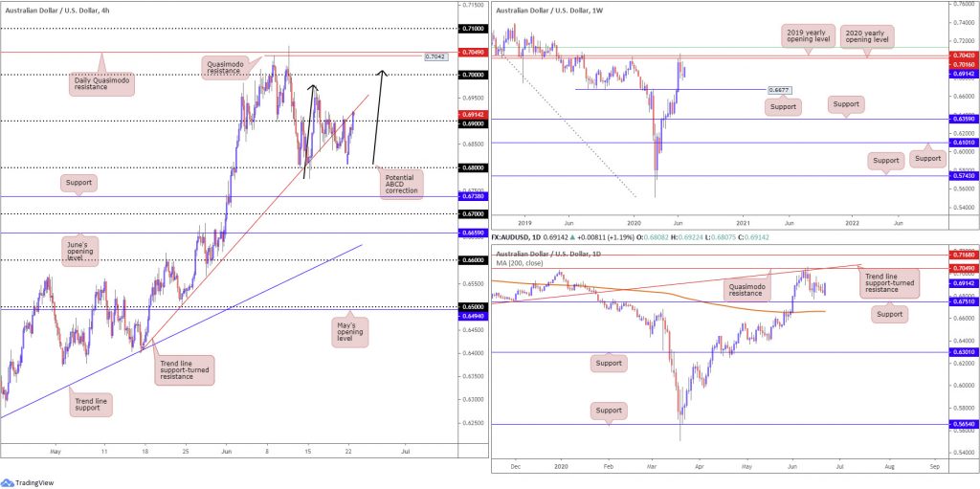Viewport: 980px width, 489px height.
Task: Select the 4h chart's 'Support' callout above 0.67380 line
Action: tap(79, 184)
